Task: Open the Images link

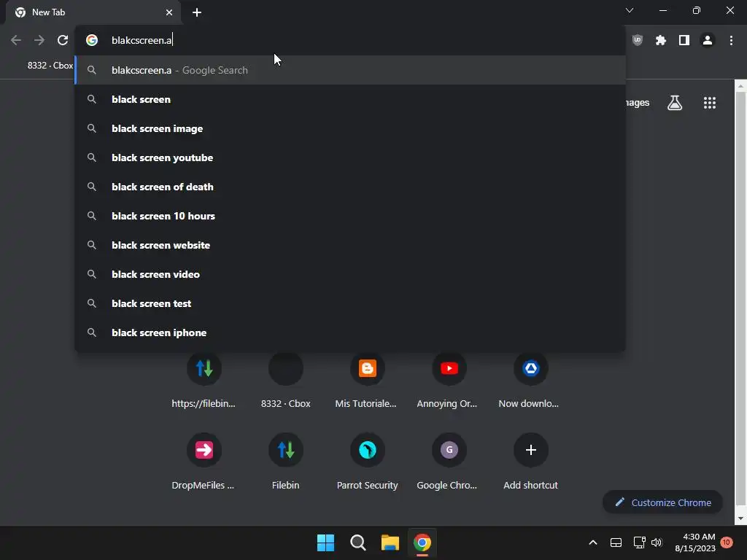Action: click(638, 102)
